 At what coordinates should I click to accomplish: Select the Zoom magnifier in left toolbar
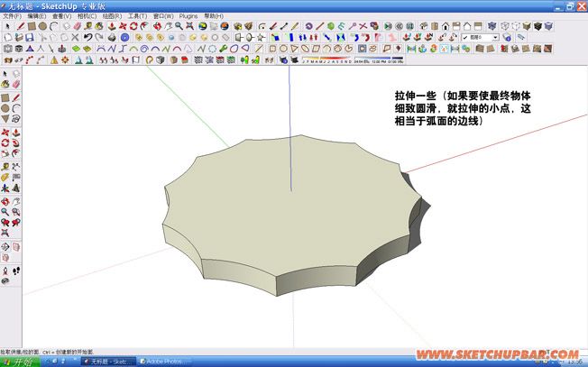coord(5,212)
